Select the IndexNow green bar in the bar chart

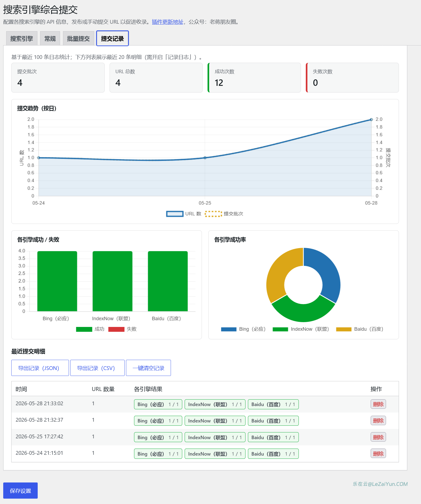(x=113, y=281)
